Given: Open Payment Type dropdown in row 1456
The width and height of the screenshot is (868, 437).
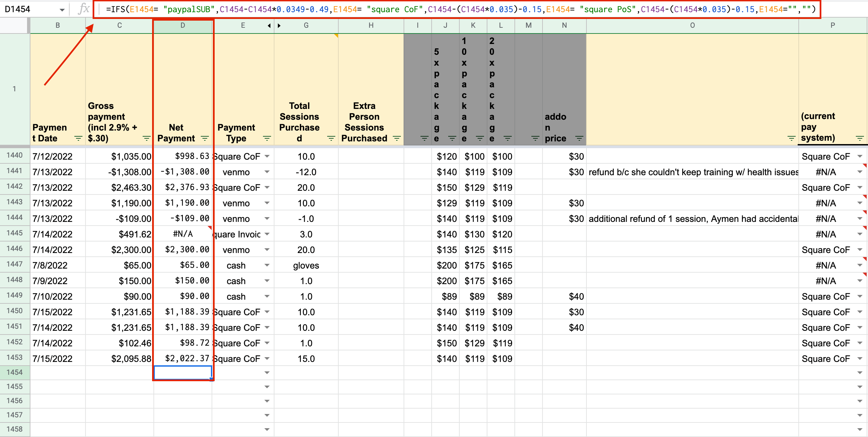Looking at the screenshot, I should (x=267, y=401).
